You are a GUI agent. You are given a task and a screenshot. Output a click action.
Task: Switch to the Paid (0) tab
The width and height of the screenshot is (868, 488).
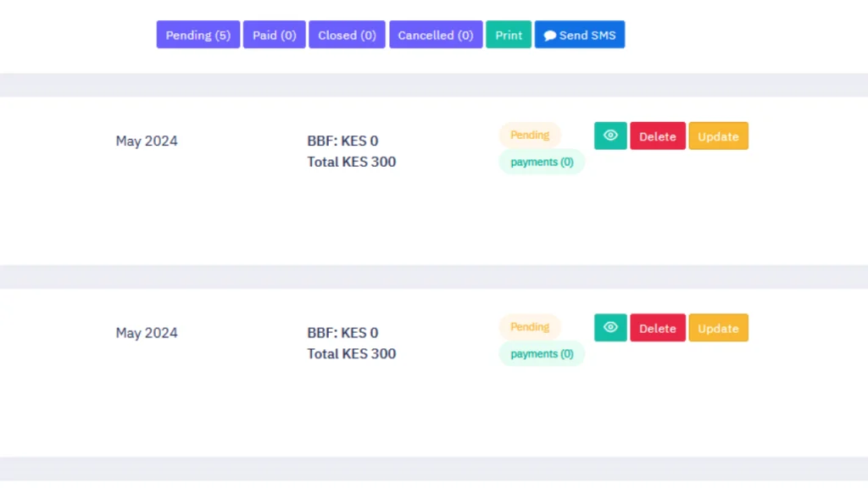[x=274, y=35]
